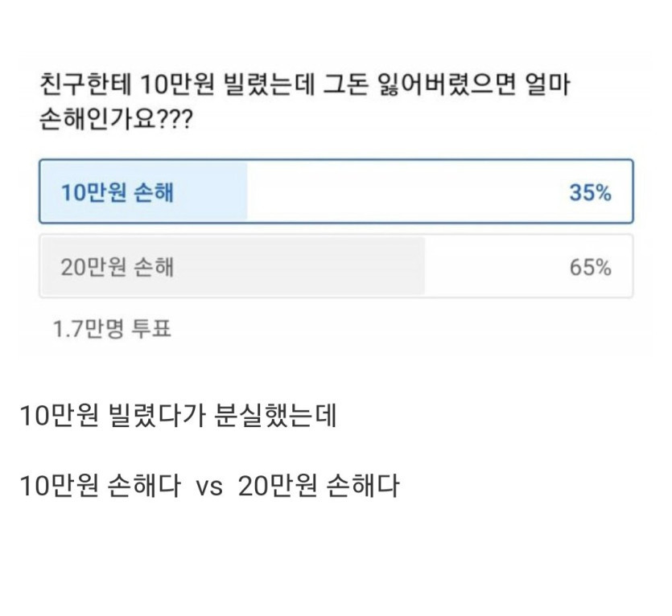Click the 35% result percentage
Viewport: 672px width, 616px height.
[x=590, y=193]
